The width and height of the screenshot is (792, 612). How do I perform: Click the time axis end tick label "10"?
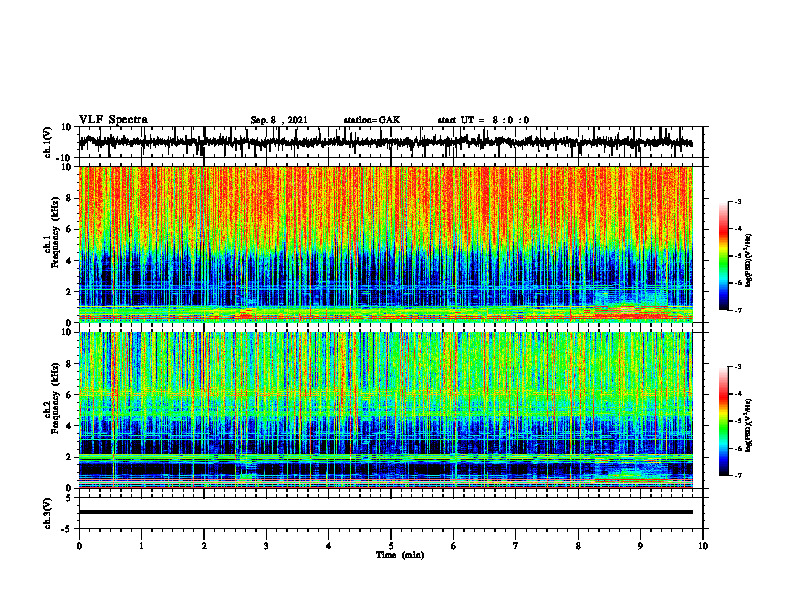pos(703,546)
